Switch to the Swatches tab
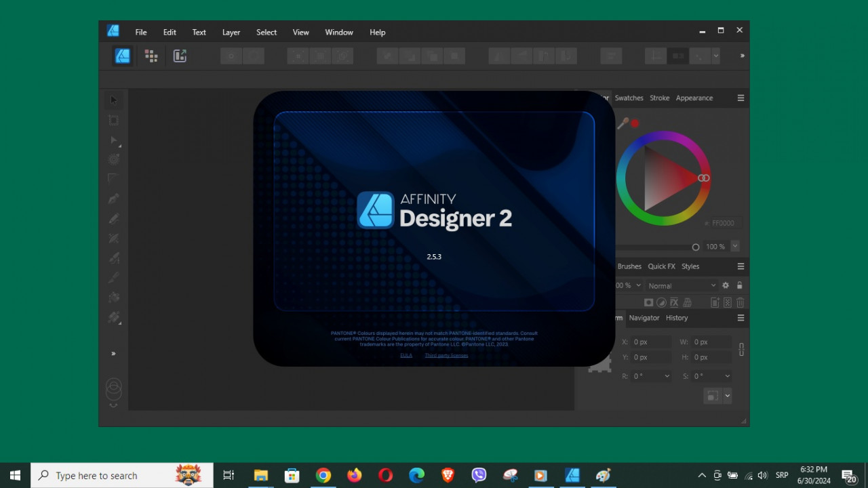This screenshot has height=488, width=868. coord(629,98)
